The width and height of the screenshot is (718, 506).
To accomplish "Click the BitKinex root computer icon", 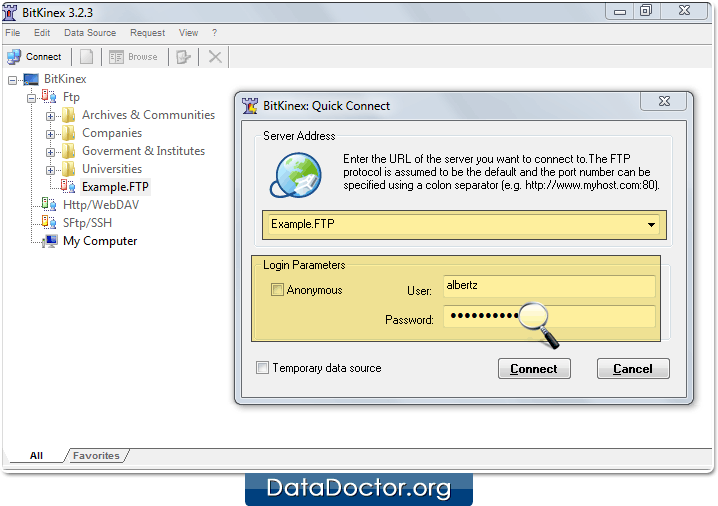I will [31, 79].
